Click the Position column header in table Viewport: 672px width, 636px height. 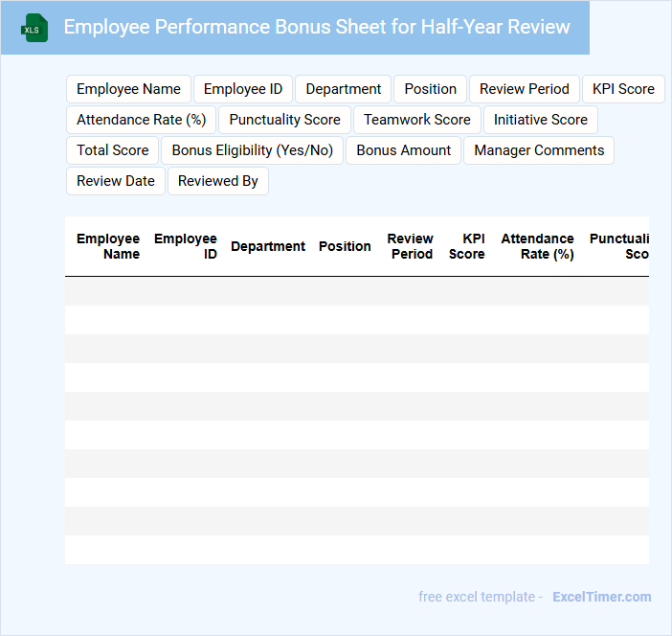click(345, 246)
